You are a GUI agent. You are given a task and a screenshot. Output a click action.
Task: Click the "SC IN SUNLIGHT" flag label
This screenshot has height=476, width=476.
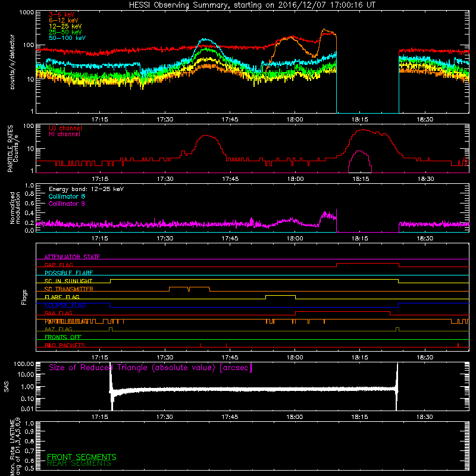click(68, 281)
